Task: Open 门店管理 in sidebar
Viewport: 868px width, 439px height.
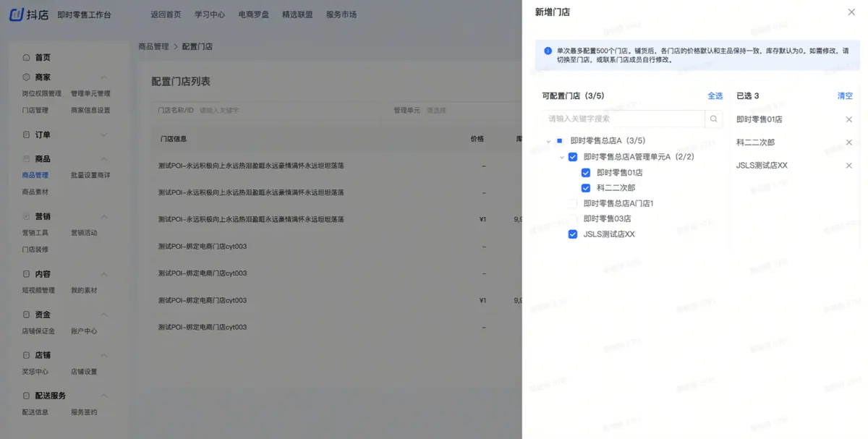Action: tap(35, 111)
